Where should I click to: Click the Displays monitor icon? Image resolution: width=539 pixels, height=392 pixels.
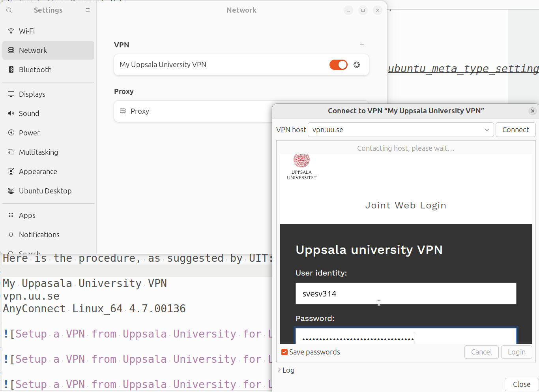tap(10, 94)
